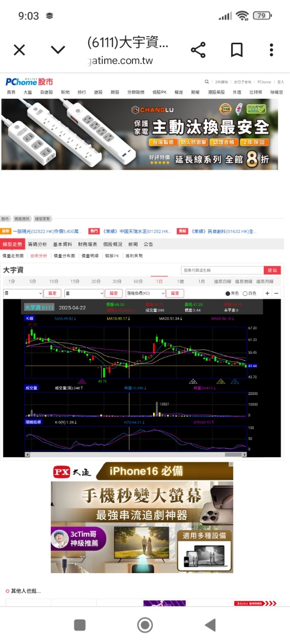The image size is (290, 644).
Task: Select 還原週線 chart option
Action: pyautogui.click(x=244, y=281)
